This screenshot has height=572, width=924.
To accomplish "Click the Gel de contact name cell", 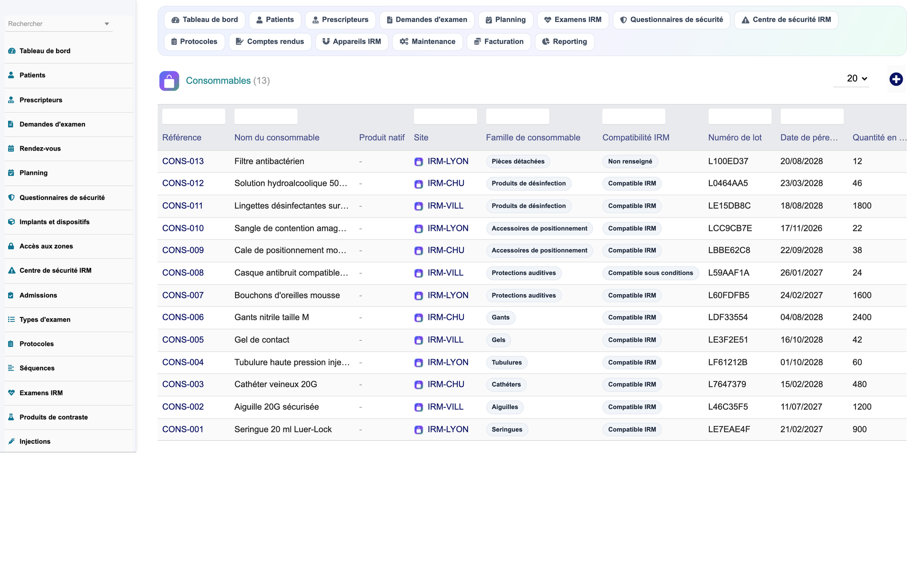I will 262,340.
